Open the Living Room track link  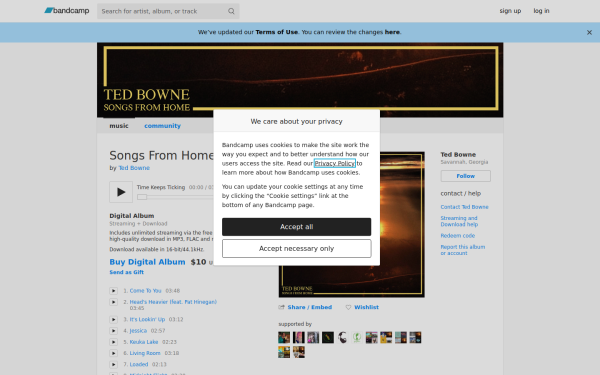[145, 353]
